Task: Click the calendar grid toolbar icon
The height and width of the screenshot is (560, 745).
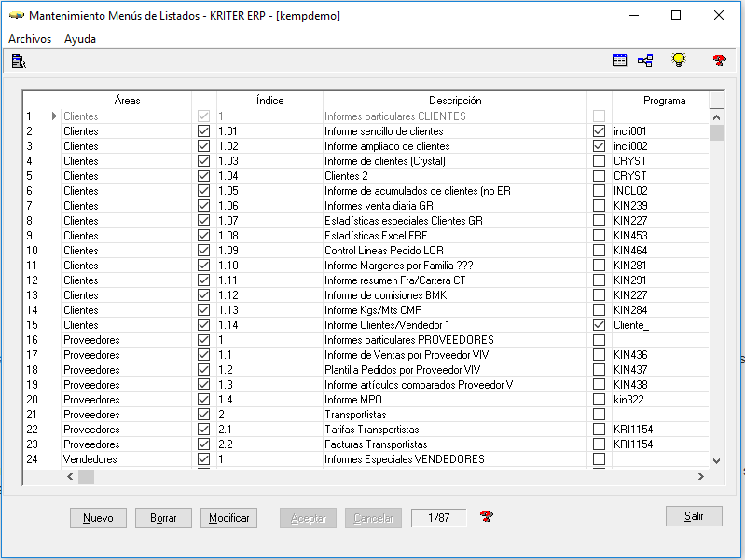Action: (x=619, y=61)
